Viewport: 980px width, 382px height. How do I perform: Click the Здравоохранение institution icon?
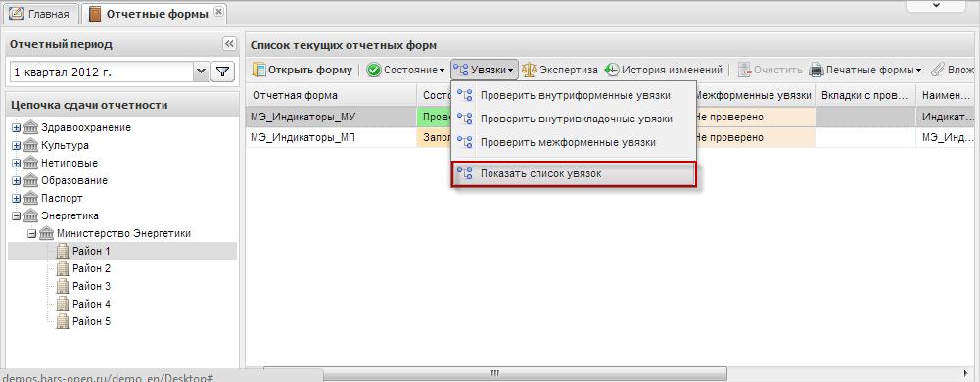pyautogui.click(x=30, y=127)
